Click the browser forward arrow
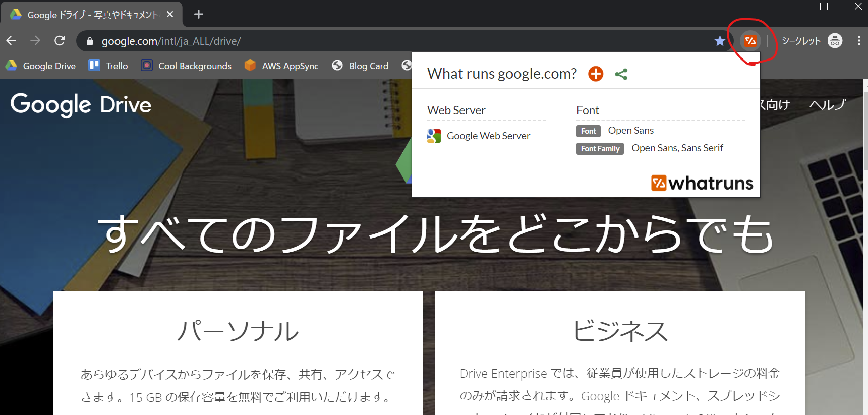This screenshot has width=868, height=415. point(35,41)
